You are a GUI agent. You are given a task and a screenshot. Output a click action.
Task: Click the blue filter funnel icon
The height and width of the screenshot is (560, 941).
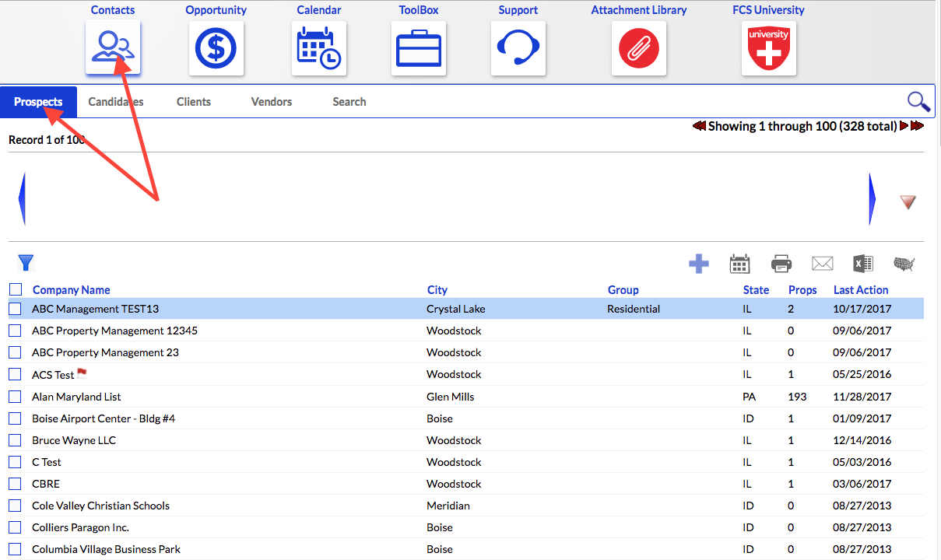click(26, 263)
